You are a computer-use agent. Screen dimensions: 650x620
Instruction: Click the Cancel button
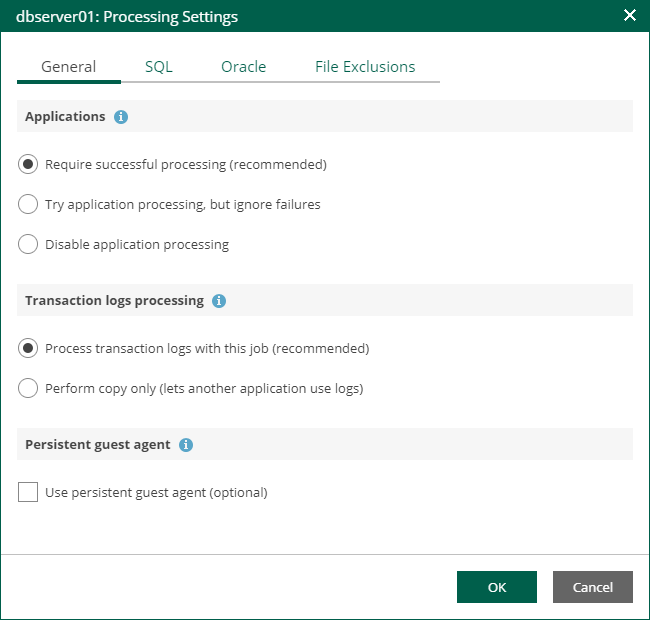[x=592, y=587]
